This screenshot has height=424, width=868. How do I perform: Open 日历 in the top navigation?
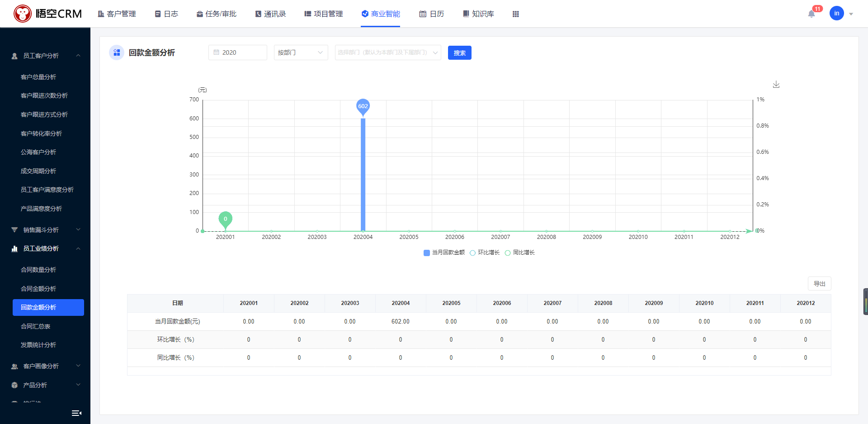coord(432,14)
